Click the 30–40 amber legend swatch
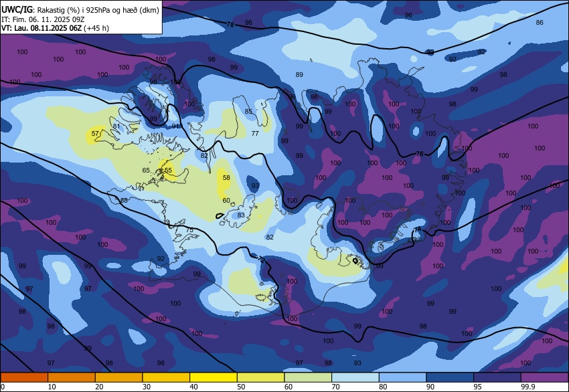Viewport: 569px width, 392px height. [166, 377]
